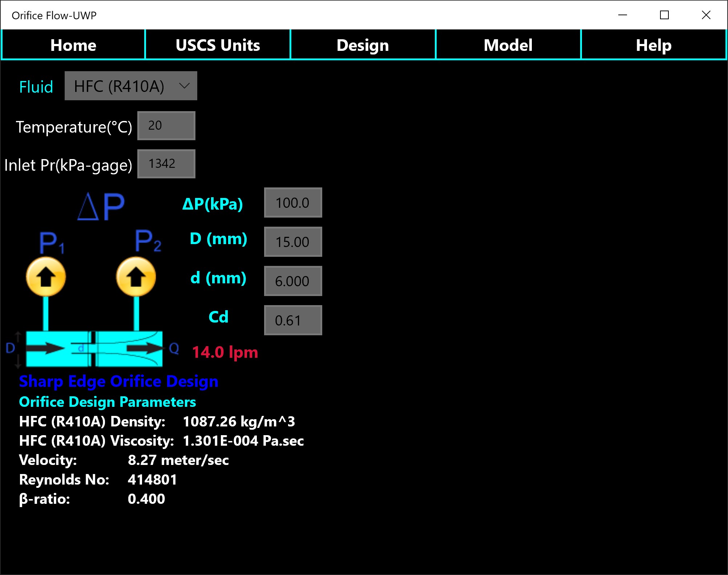The height and width of the screenshot is (575, 728).
Task: Click the Inlet Pr(kPa-gage) input box
Action: click(166, 164)
